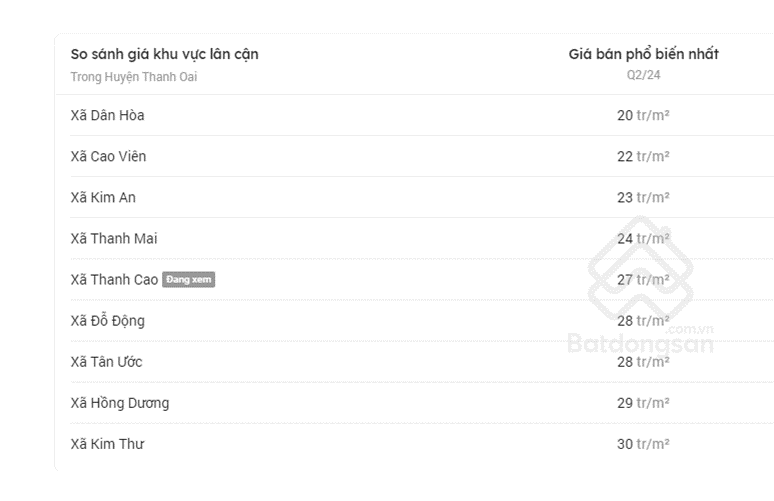This screenshot has width=774, height=501.
Task: Select the Xã Tân Ước row
Action: pos(106,362)
